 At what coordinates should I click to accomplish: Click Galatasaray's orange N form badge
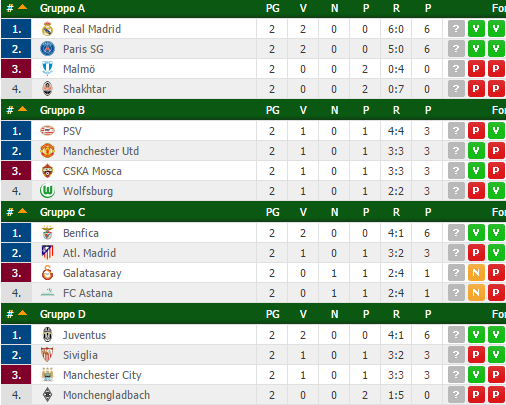point(476,273)
